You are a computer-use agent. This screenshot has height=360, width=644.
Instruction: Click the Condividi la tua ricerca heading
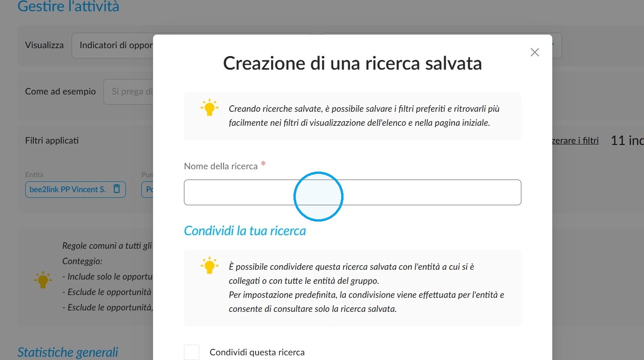pyautogui.click(x=245, y=230)
